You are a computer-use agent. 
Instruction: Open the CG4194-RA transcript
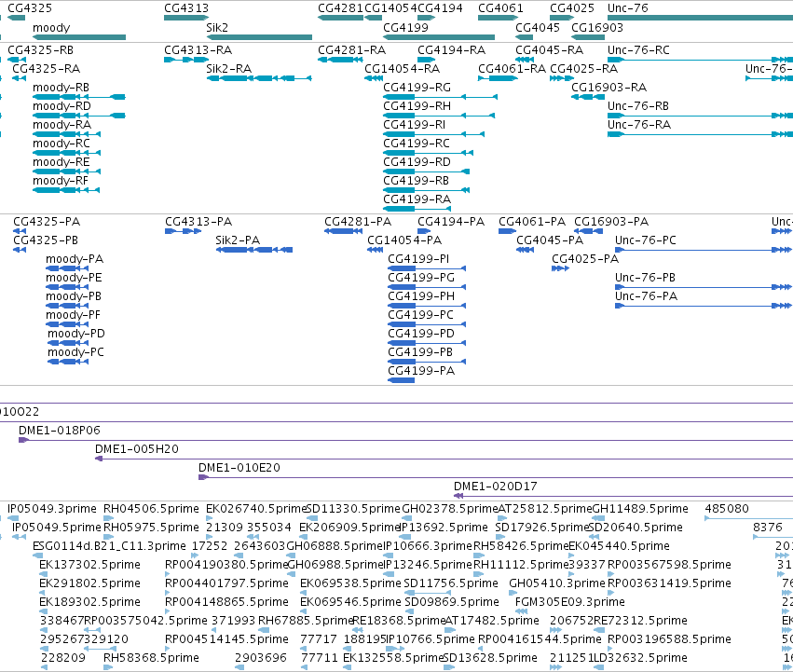427,60
